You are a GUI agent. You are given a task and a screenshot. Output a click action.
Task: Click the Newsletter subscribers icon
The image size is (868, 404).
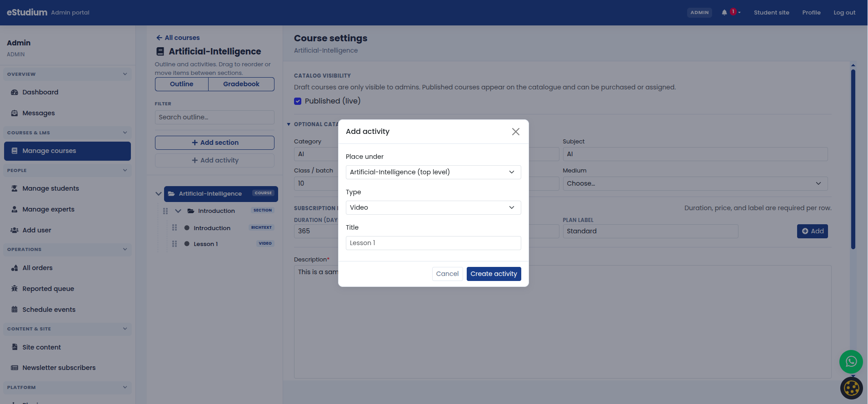point(15,368)
